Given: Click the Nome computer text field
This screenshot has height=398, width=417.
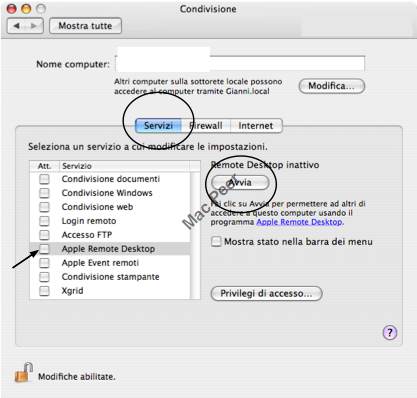Looking at the screenshot, I should (240, 63).
